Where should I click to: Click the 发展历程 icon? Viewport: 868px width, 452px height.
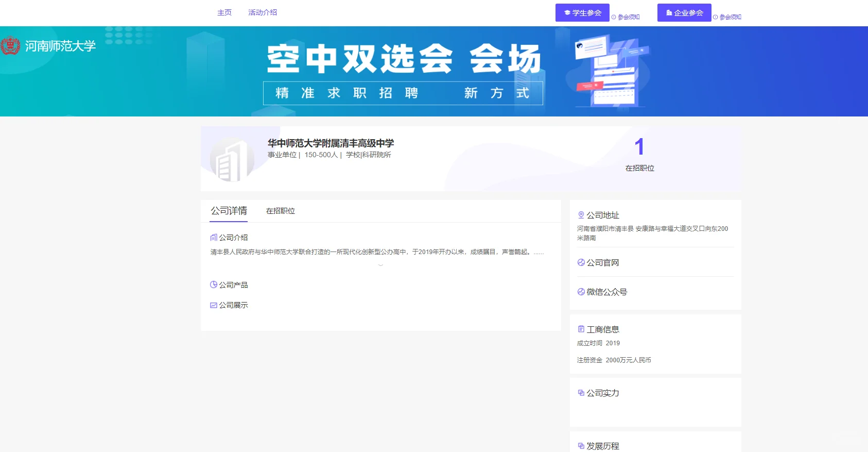pos(581,446)
